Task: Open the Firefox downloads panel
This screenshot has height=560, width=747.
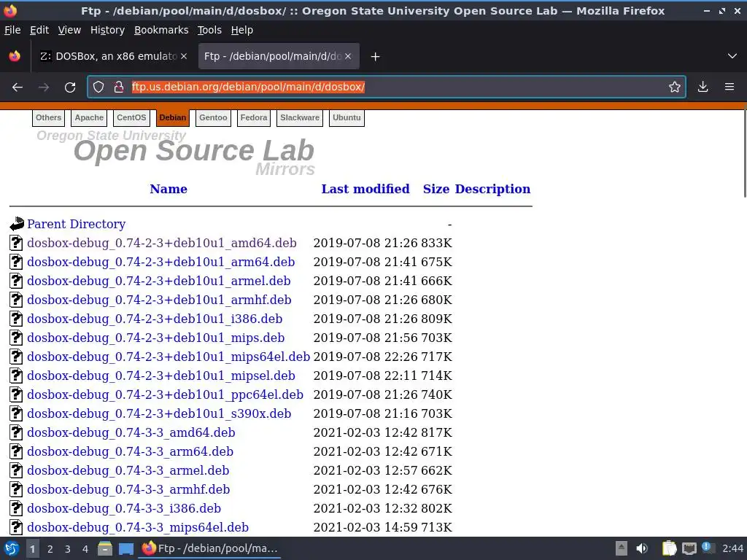Action: click(703, 87)
